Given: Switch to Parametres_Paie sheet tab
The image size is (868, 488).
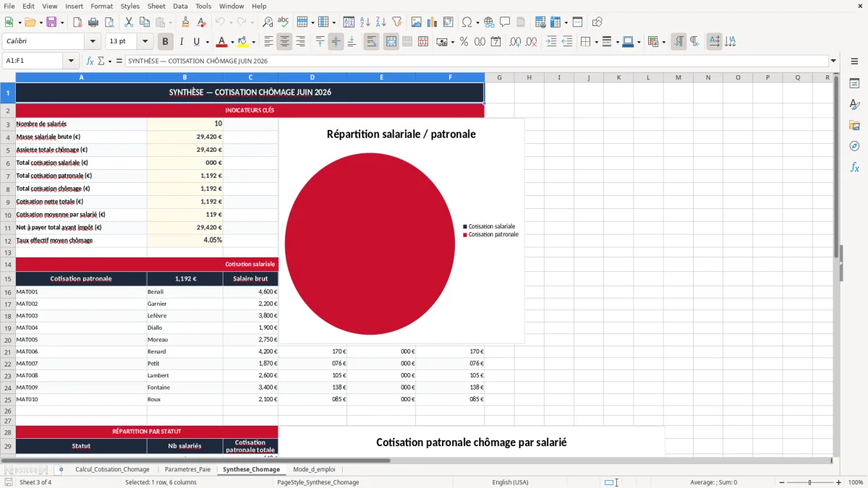Looking at the screenshot, I should [x=187, y=469].
